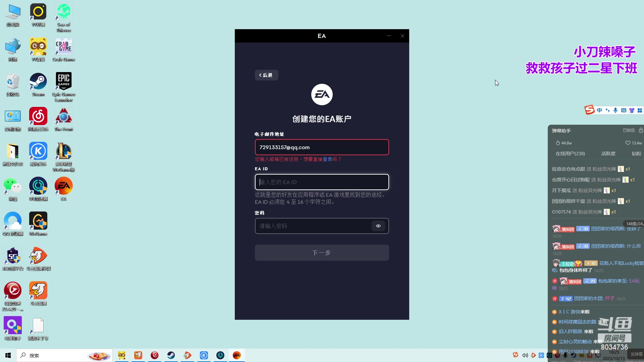Screen dimensions: 644x362
Task: Open the YY语音 desktop icon
Action: tap(38, 50)
